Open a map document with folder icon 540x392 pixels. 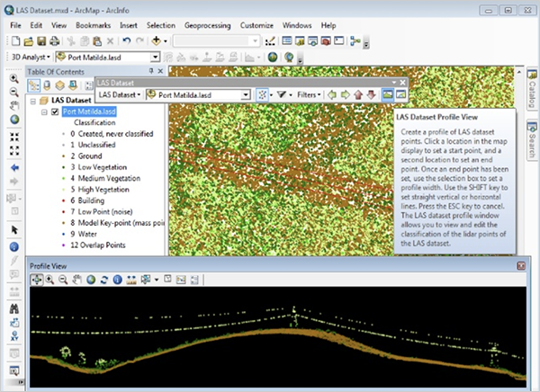pos(29,41)
